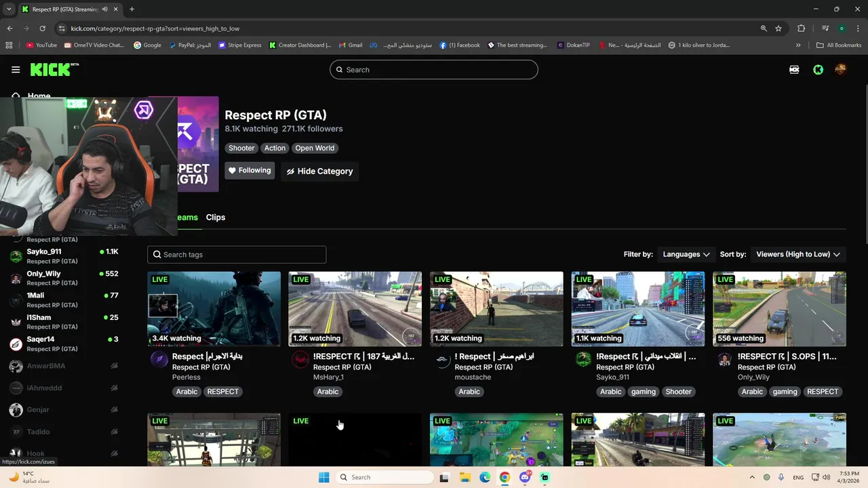Open Creator Dashboard bookmark
Image resolution: width=868 pixels, height=488 pixels.
300,45
